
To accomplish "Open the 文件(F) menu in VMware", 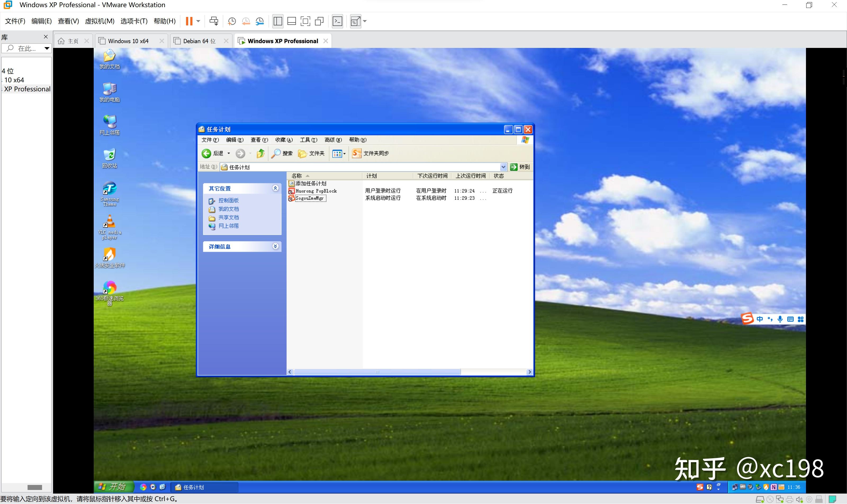I will (x=15, y=21).
